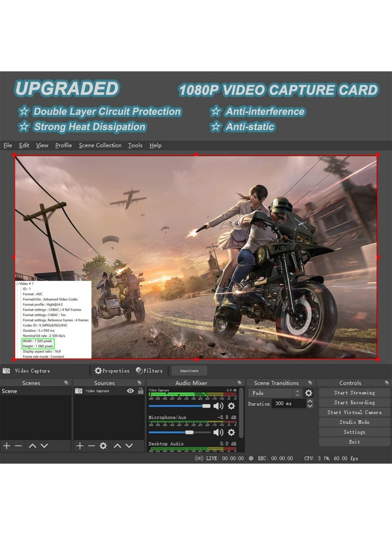Move the selected source up
The height and width of the screenshot is (535, 392).
point(117,446)
